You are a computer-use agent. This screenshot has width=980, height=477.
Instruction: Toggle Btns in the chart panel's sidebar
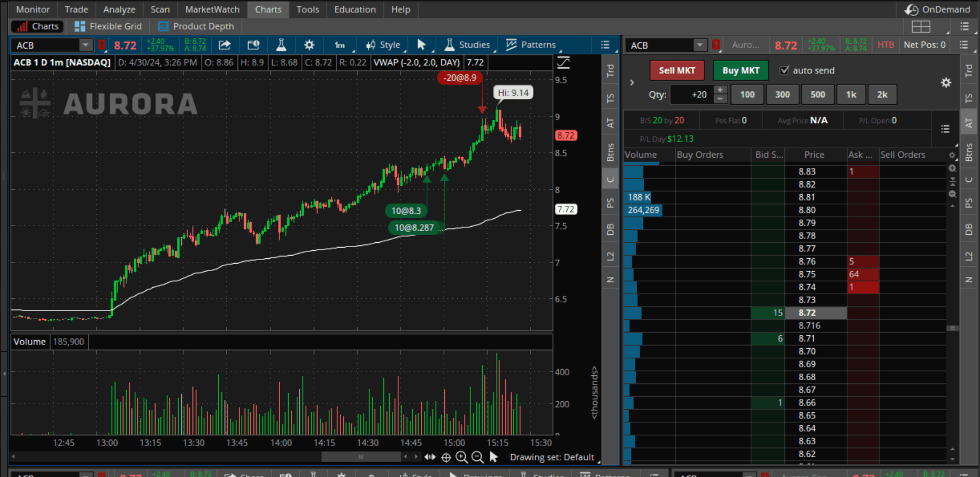tap(610, 152)
